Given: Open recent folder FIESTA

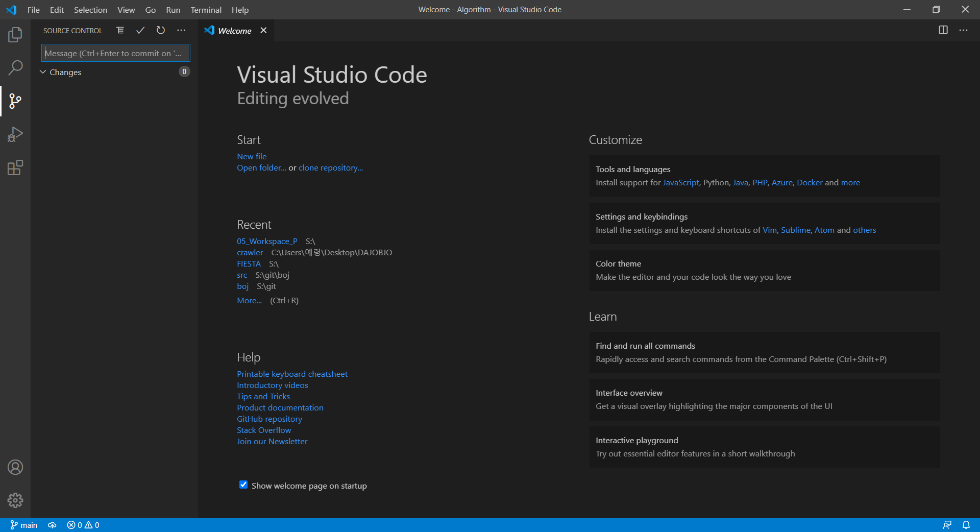Looking at the screenshot, I should [x=249, y=263].
